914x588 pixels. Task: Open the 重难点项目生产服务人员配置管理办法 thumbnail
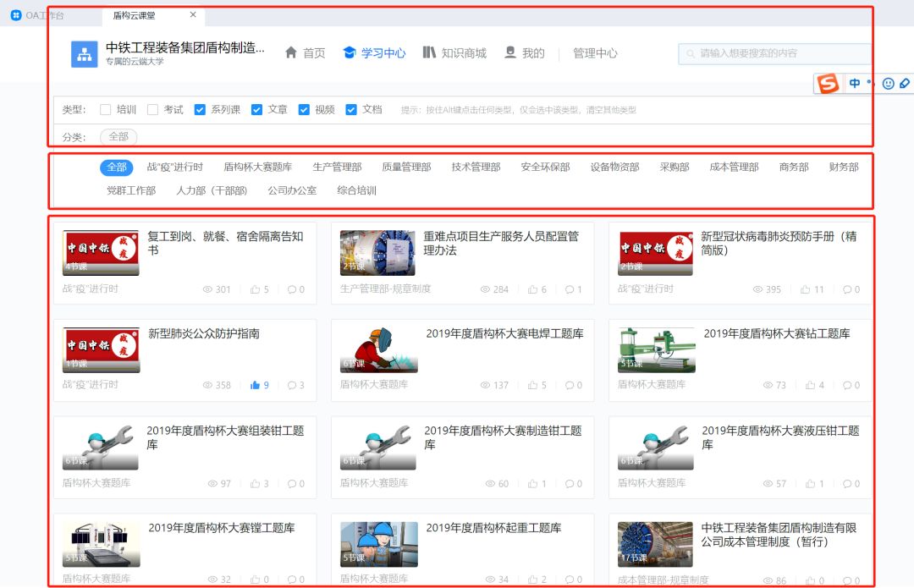(377, 252)
